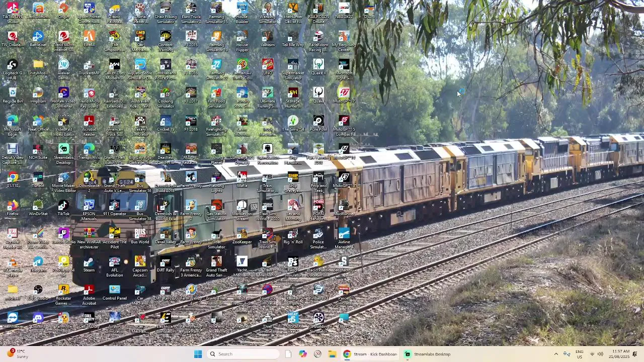Select the WinDirStat shortcut
644x362 pixels.
[38, 208]
